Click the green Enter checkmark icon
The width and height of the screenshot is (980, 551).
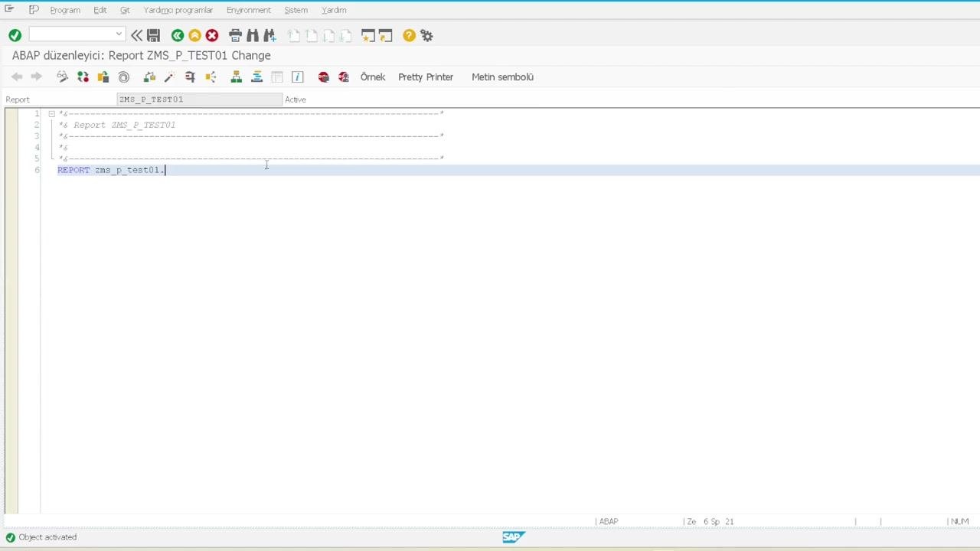click(x=15, y=35)
